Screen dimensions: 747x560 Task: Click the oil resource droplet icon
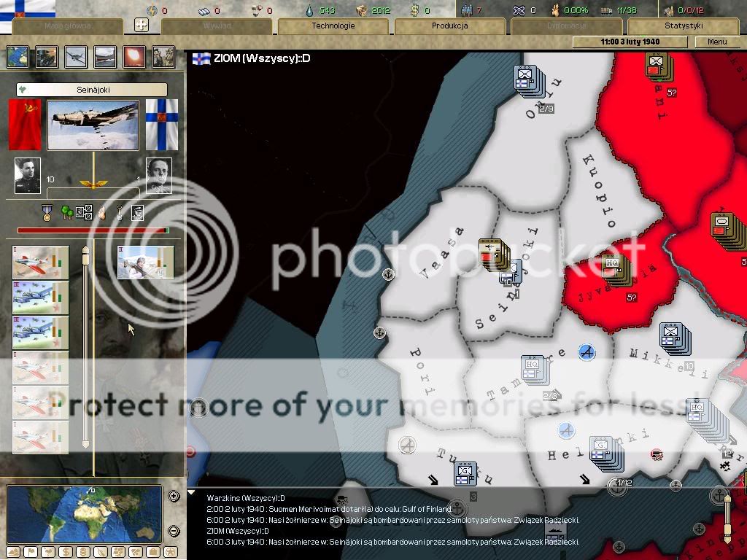click(311, 10)
